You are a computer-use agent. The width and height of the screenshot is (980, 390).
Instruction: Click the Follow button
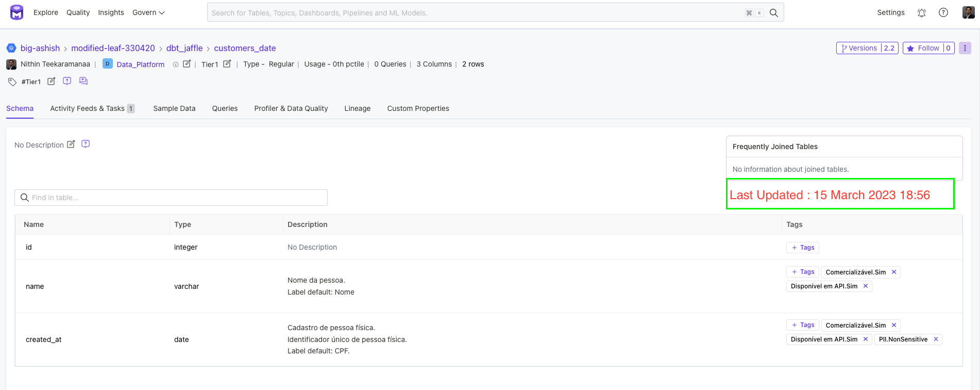pos(928,48)
